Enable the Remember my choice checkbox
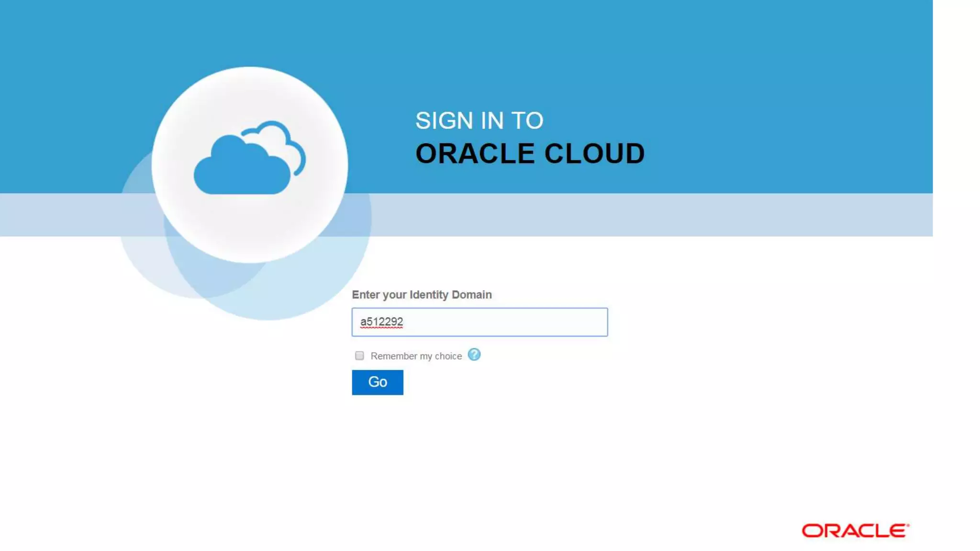The width and height of the screenshot is (980, 551). (x=359, y=356)
